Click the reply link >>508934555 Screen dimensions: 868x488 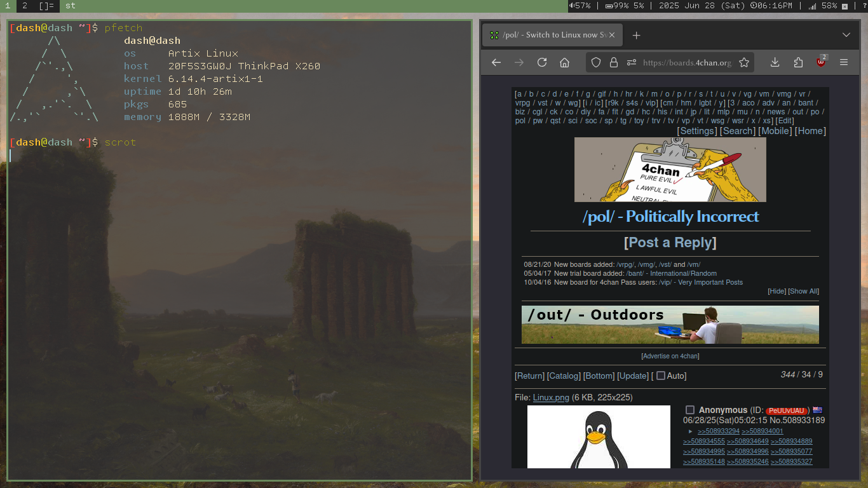tap(704, 442)
